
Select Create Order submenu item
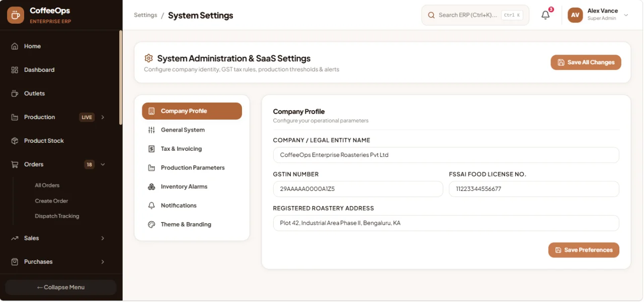tap(51, 201)
